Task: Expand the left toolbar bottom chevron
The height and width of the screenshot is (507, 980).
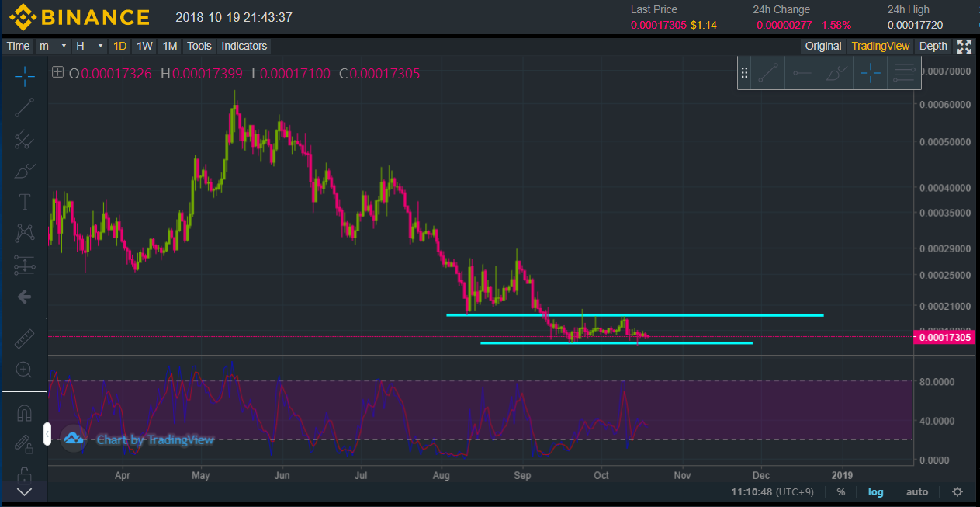Action: pos(25,491)
